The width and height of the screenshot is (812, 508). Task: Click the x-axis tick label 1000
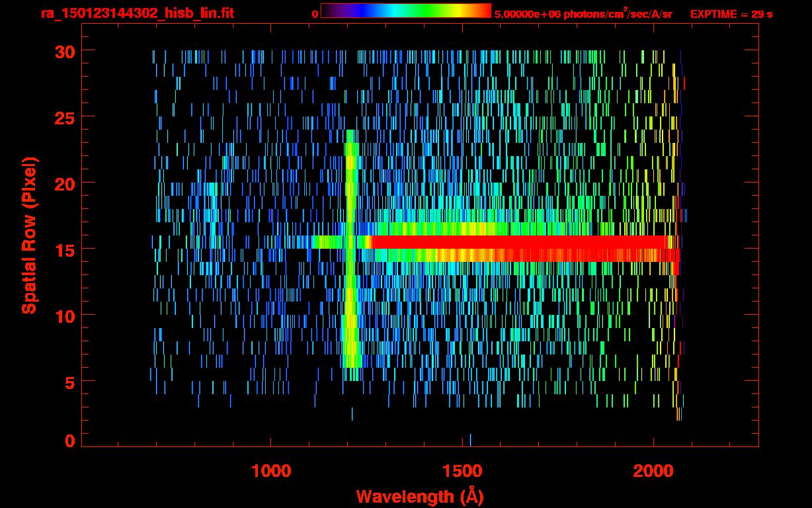click(x=271, y=471)
